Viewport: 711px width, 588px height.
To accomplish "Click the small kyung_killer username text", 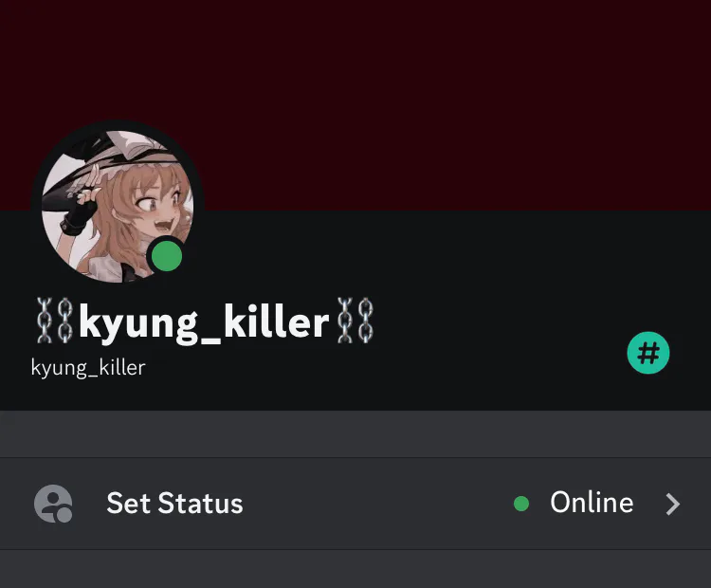I will point(88,368).
